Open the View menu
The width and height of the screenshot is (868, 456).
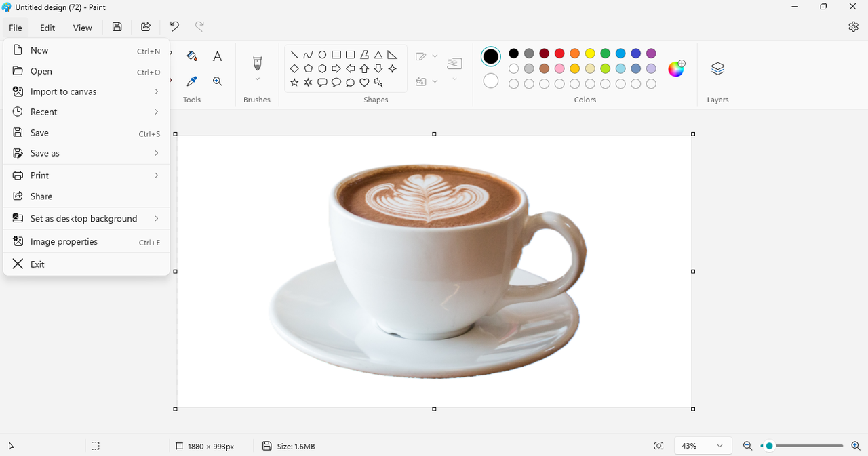[82, 28]
